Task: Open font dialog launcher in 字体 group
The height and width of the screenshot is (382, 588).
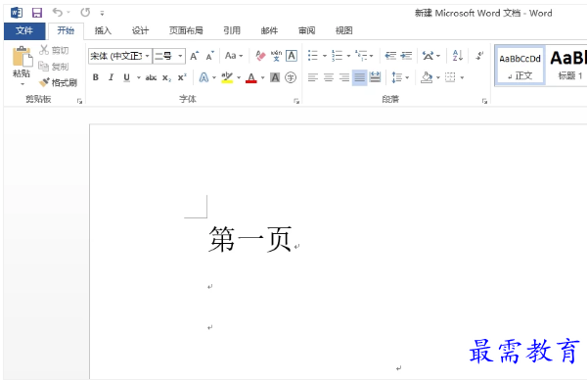Action: click(x=296, y=101)
